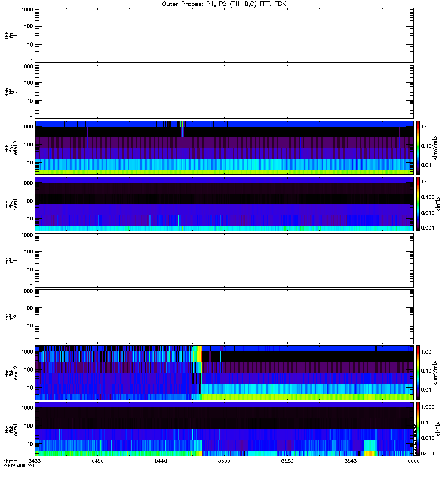Click the "1000" y-axis tick of thb fff 1

point(27,10)
